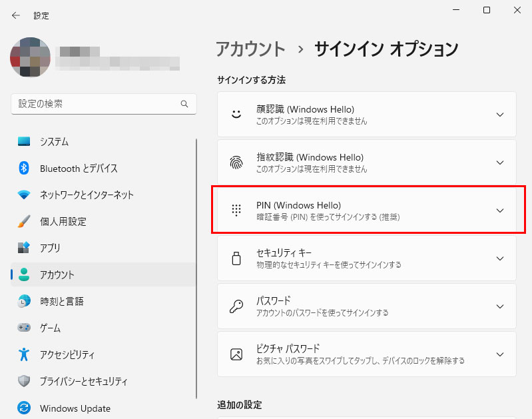Open PIN (Windows Hello) option

click(x=366, y=210)
